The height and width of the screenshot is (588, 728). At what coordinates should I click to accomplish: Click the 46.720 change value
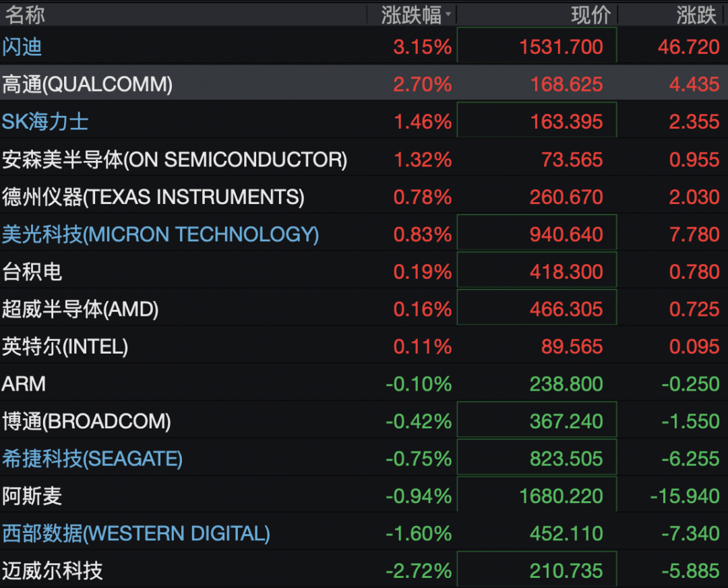688,47
